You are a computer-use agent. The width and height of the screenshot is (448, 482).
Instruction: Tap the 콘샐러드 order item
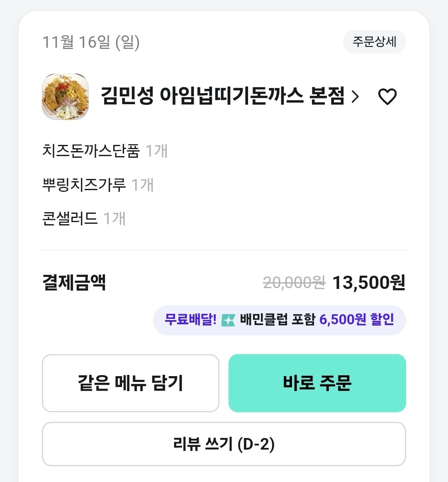(x=70, y=218)
